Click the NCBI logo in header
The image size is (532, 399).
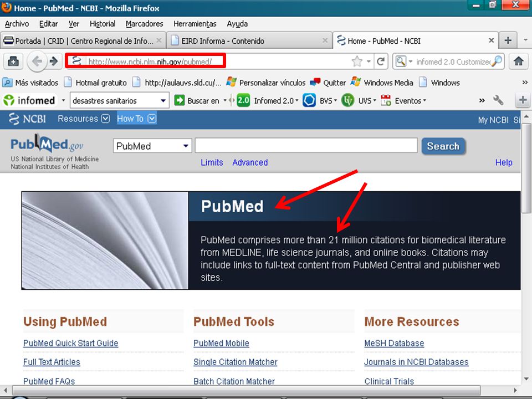28,119
